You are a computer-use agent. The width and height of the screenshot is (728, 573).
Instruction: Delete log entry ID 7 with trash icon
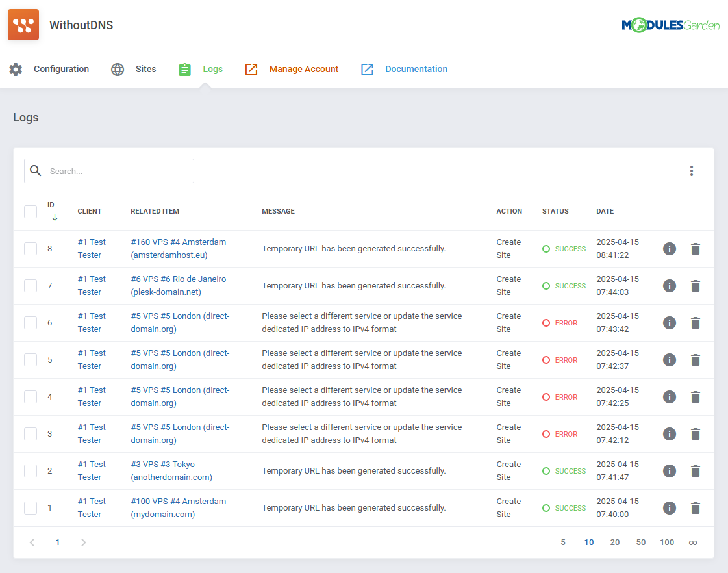click(696, 286)
